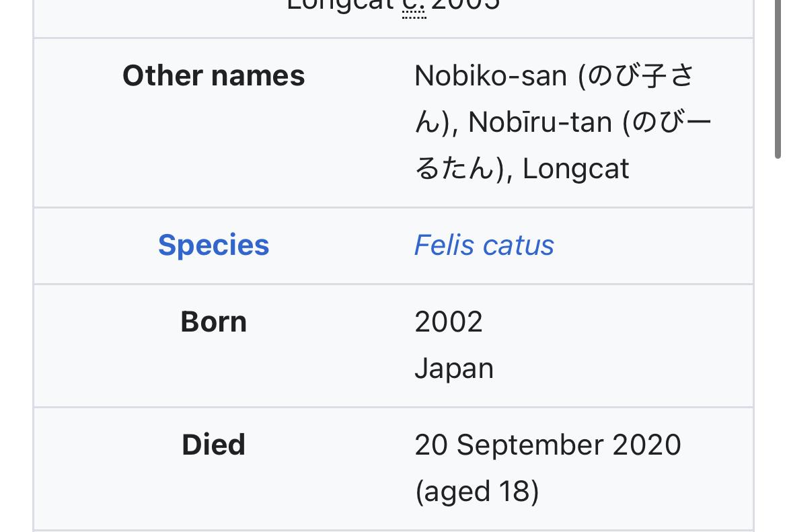Open the Species link
This screenshot has width=787, height=532.
pos(213,245)
